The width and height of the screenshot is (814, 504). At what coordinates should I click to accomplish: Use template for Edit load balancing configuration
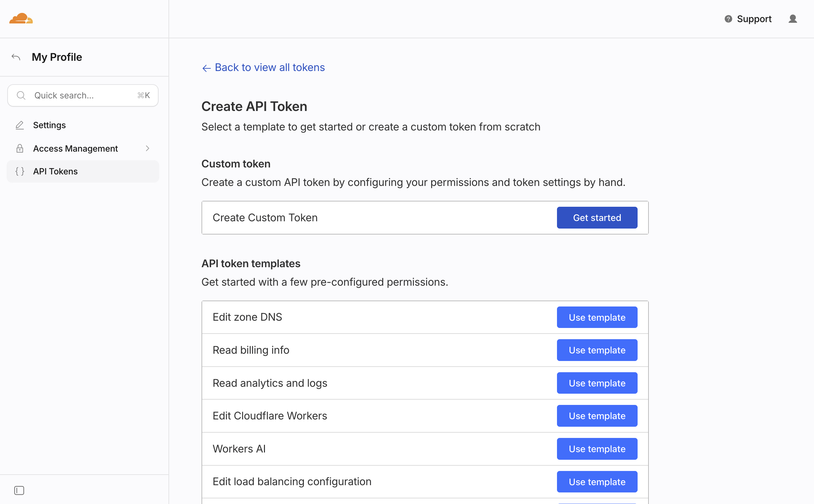click(x=597, y=482)
